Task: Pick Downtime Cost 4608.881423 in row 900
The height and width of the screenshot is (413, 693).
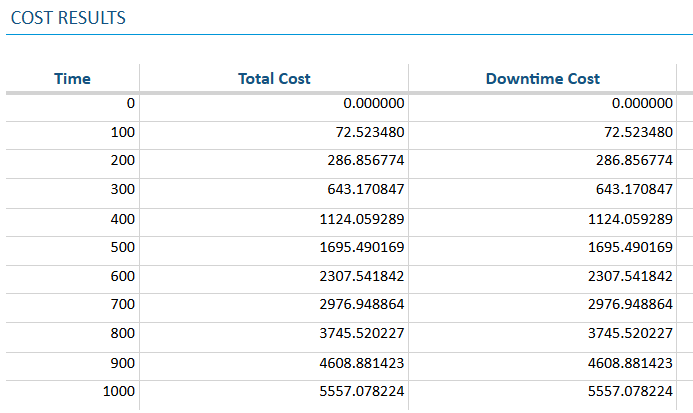Action: pos(630,363)
